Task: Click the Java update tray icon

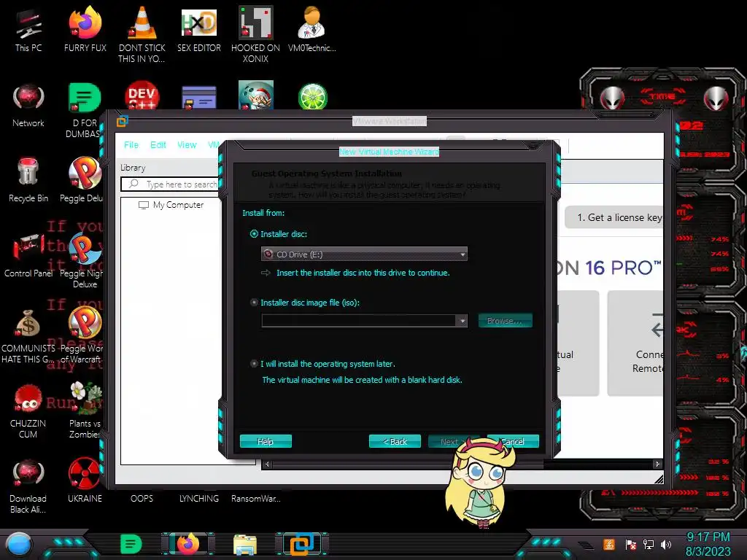Action: tap(609, 544)
